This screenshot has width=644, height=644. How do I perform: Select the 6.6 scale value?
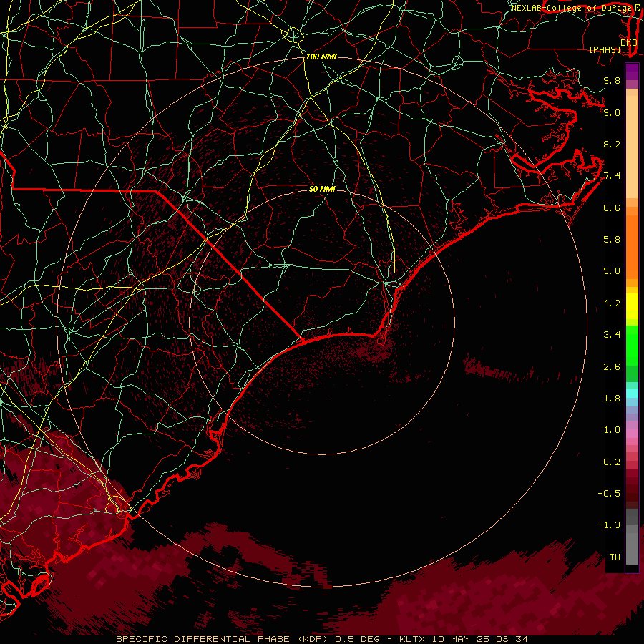point(612,208)
